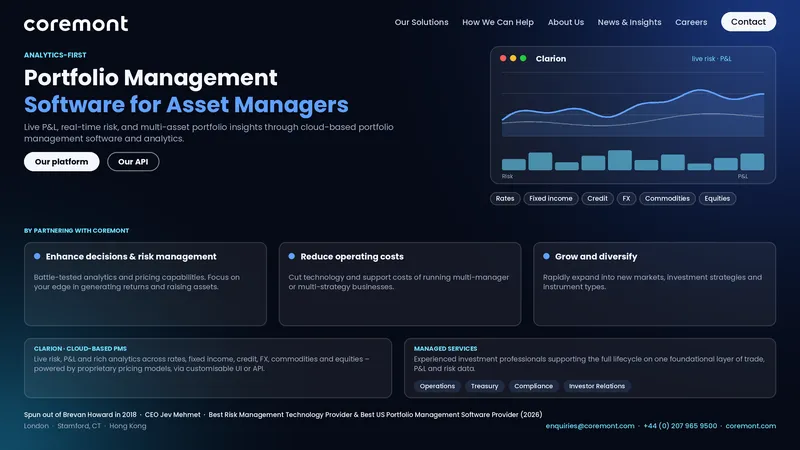Click blue bullet beside Reduce operating costs

tap(292, 256)
